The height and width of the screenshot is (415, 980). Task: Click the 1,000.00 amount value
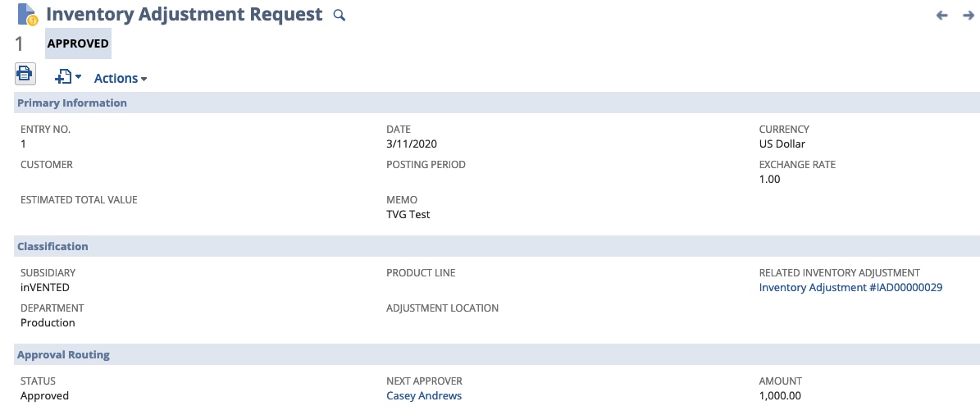click(x=780, y=396)
